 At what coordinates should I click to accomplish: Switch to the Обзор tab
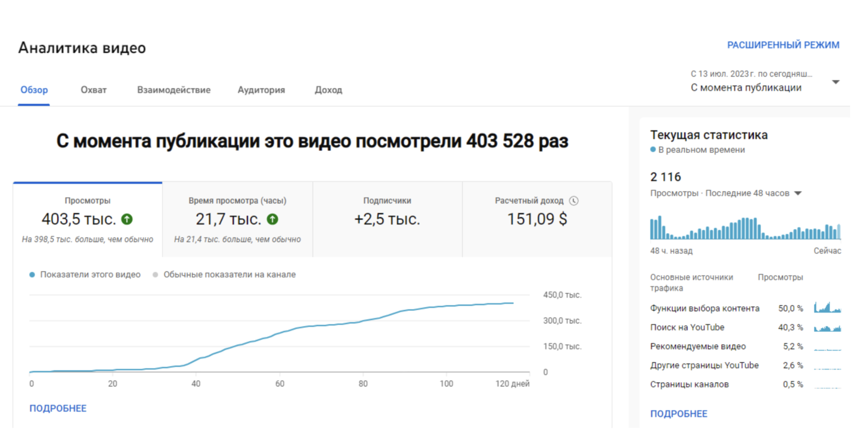click(x=34, y=90)
